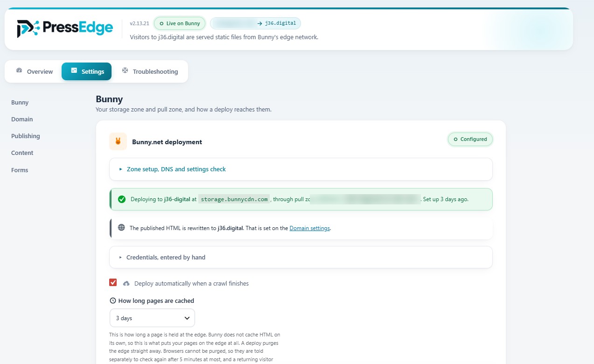Click the version v2.13.21 text

[x=140, y=23]
